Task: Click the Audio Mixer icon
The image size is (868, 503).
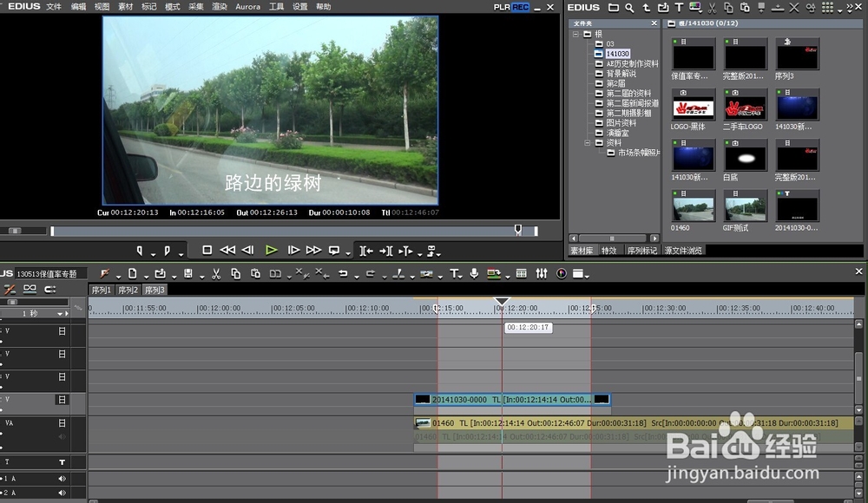Action: 542,273
